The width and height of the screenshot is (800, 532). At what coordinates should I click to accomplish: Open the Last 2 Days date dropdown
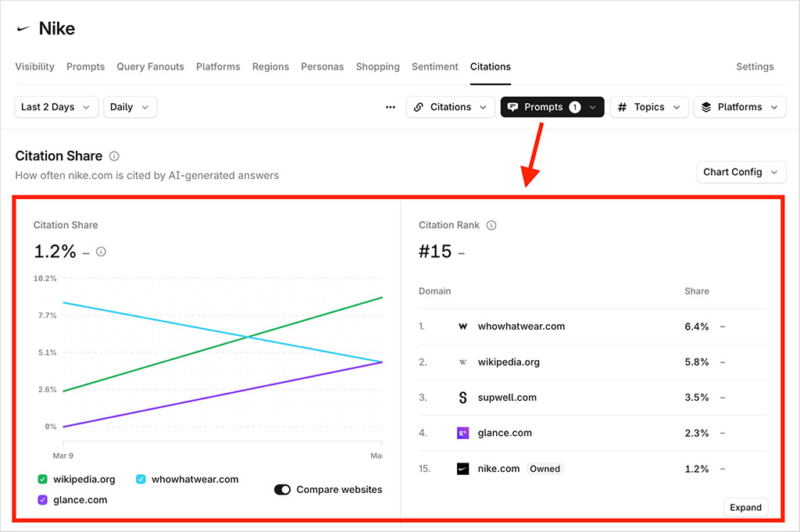[x=56, y=107]
